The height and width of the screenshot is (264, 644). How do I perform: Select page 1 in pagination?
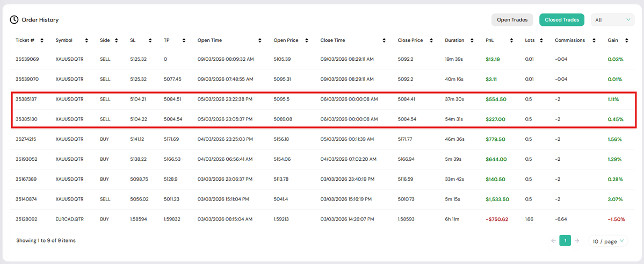pyautogui.click(x=565, y=240)
